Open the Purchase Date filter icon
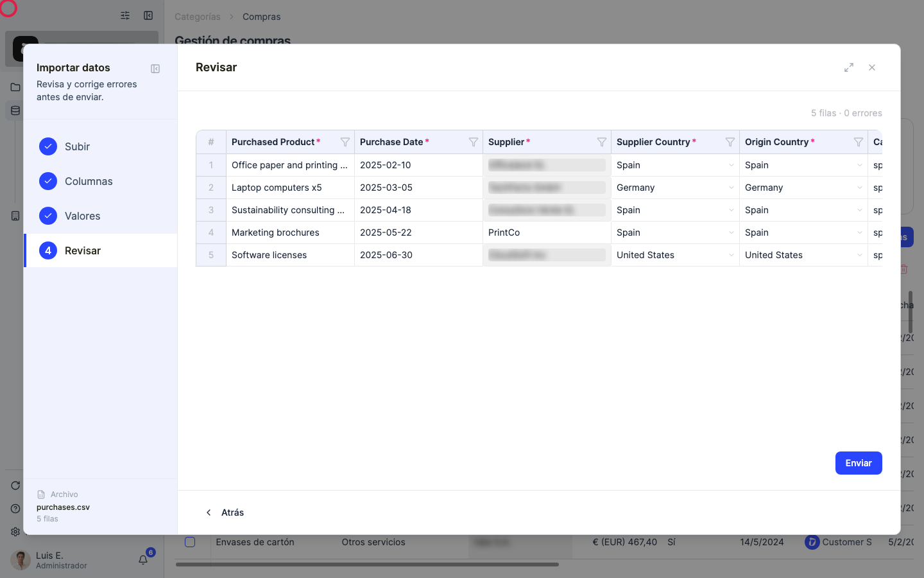This screenshot has width=924, height=578. click(473, 142)
